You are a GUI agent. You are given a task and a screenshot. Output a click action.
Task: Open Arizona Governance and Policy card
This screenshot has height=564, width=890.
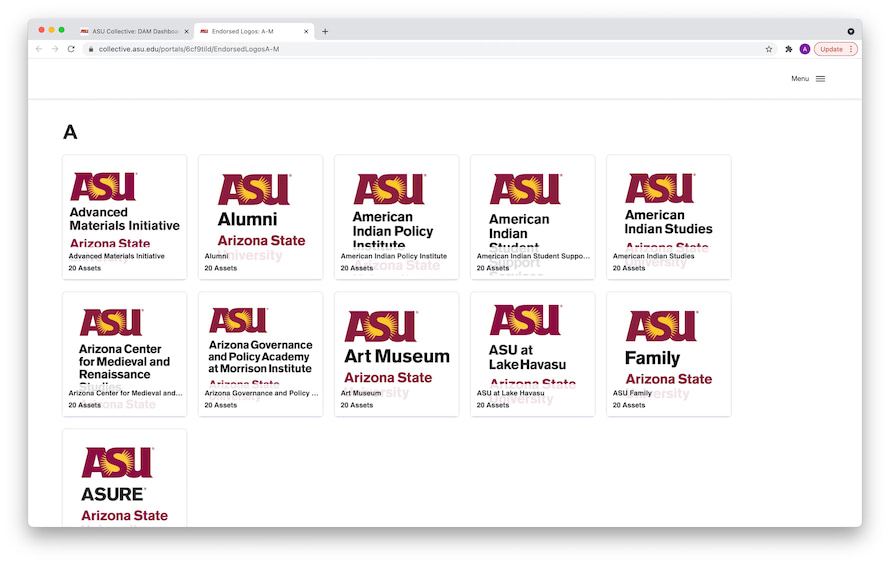pos(261,354)
